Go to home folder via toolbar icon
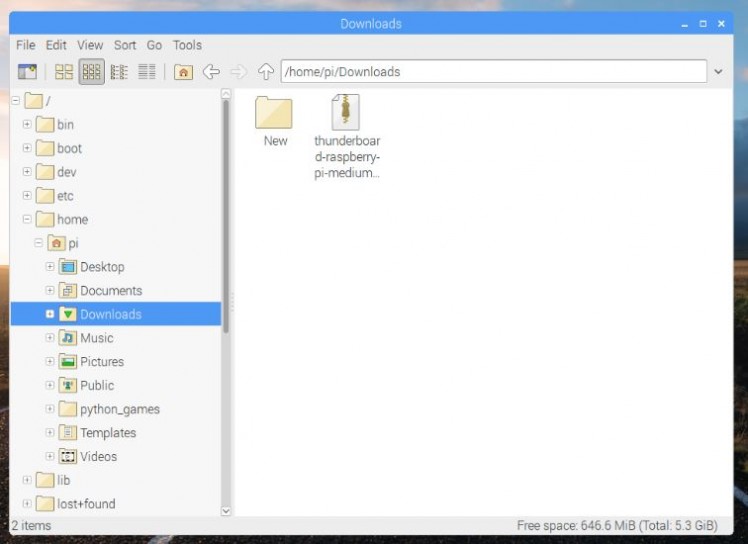This screenshot has height=544, width=748. coord(184,72)
